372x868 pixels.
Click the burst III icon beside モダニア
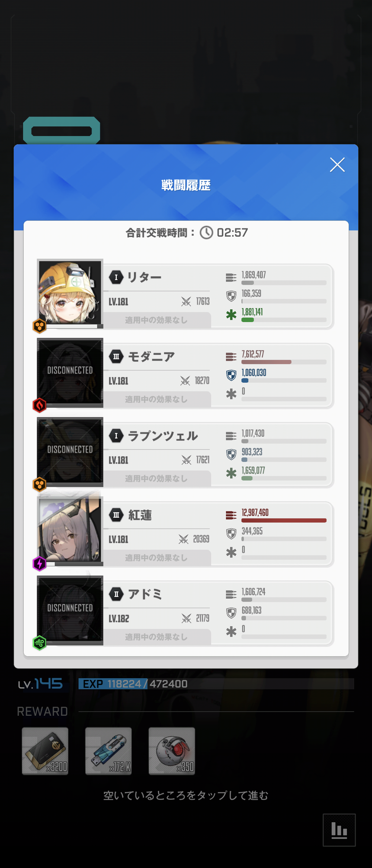tap(116, 356)
